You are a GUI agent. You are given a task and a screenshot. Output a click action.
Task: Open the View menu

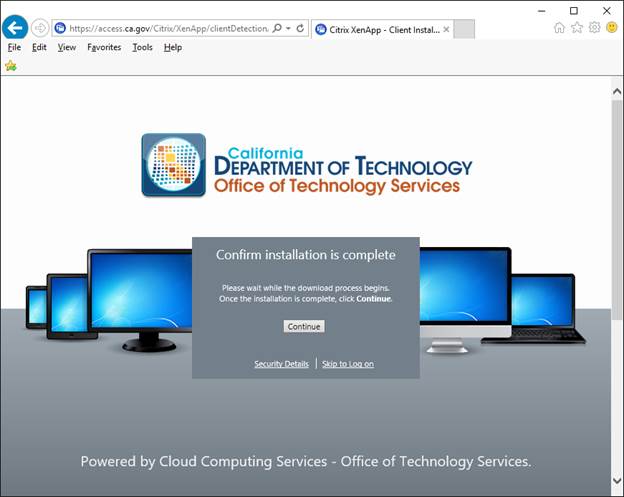click(x=66, y=47)
